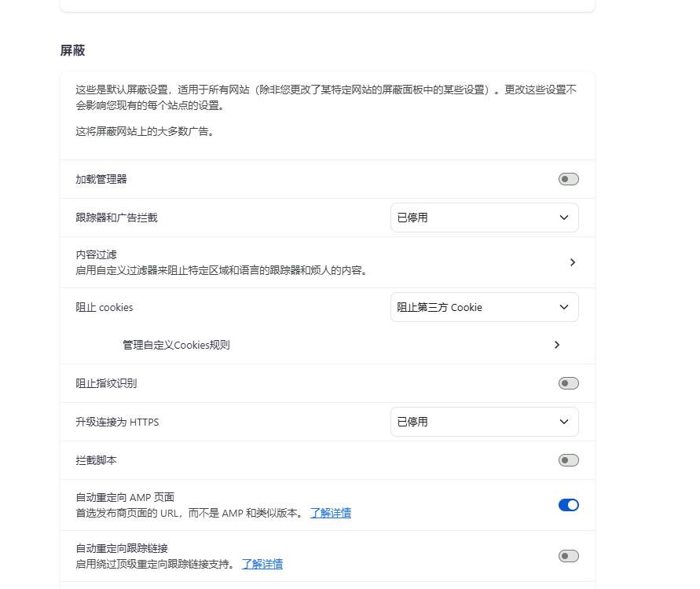Click the 管理自定义Cookies规则 label
700x589 pixels.
point(176,345)
